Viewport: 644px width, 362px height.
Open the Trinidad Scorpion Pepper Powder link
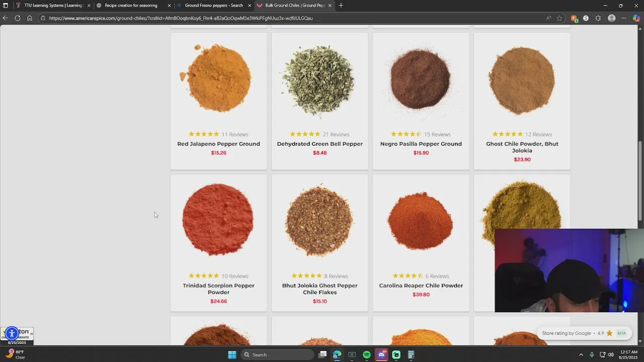pos(219,289)
